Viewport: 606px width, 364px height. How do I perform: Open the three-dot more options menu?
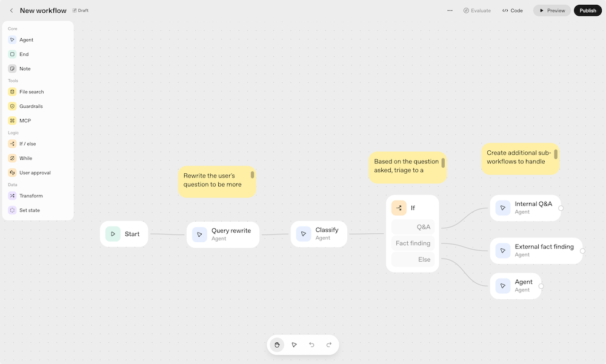[450, 10]
